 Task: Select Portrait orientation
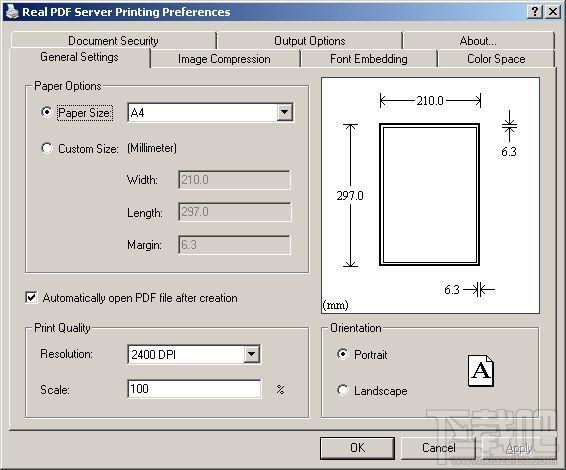(343, 354)
